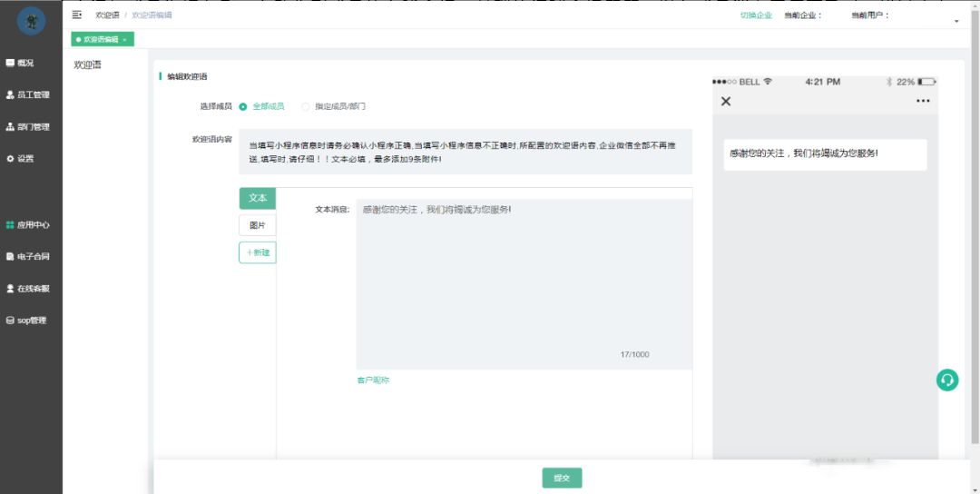Open 电子合同 in the sidebar
The width and height of the screenshot is (980, 494).
(32, 256)
